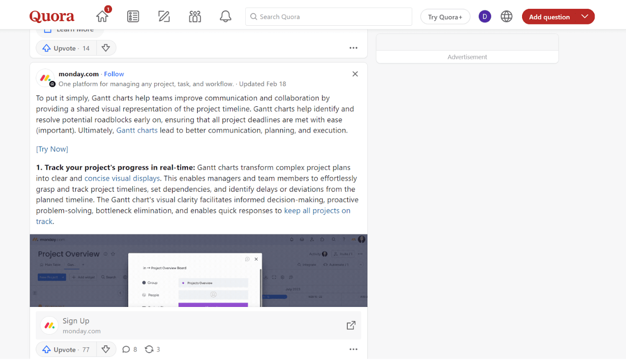Click the Try Quora+ button
The height and width of the screenshot is (364, 626).
click(x=445, y=17)
